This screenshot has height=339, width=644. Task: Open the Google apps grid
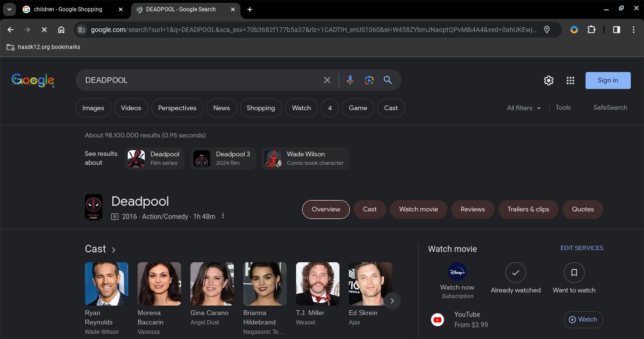[570, 81]
